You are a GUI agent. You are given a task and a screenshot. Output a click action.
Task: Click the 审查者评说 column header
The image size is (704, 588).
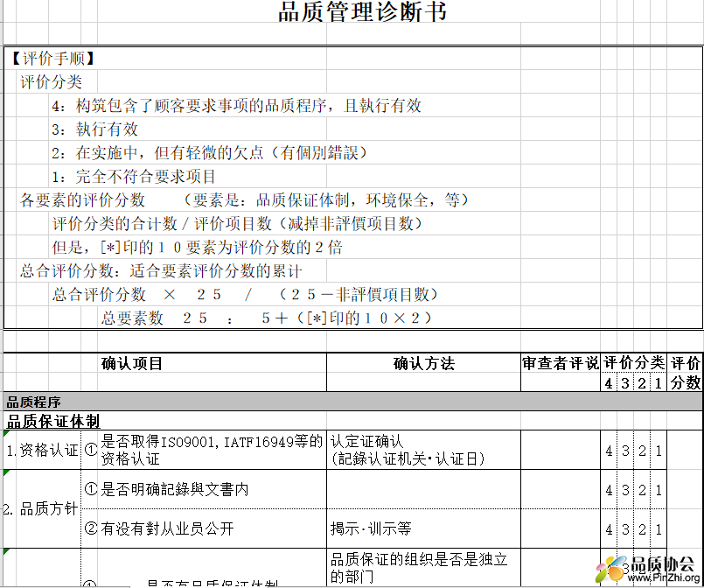[561, 363]
